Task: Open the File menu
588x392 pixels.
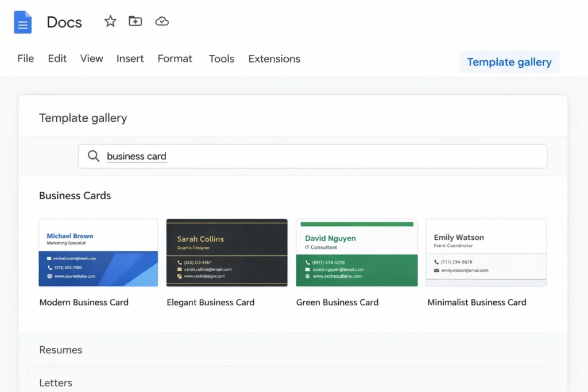Action: coord(25,59)
